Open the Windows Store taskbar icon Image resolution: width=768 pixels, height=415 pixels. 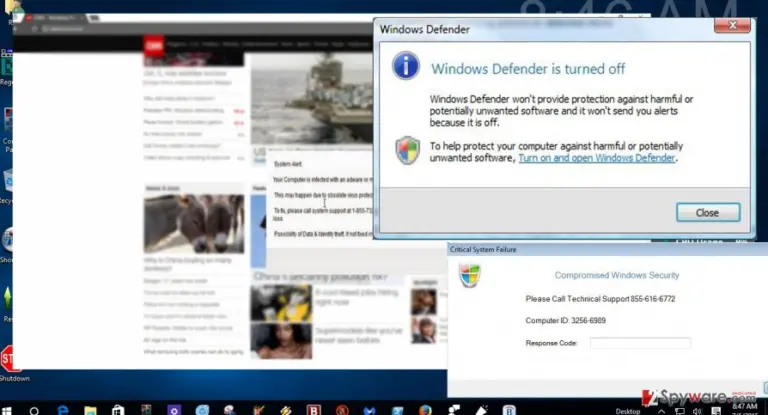pos(118,411)
